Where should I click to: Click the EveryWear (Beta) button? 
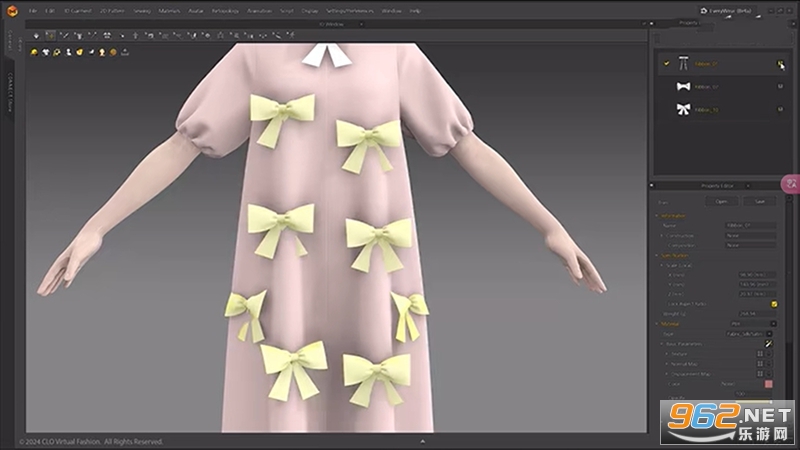[728, 11]
